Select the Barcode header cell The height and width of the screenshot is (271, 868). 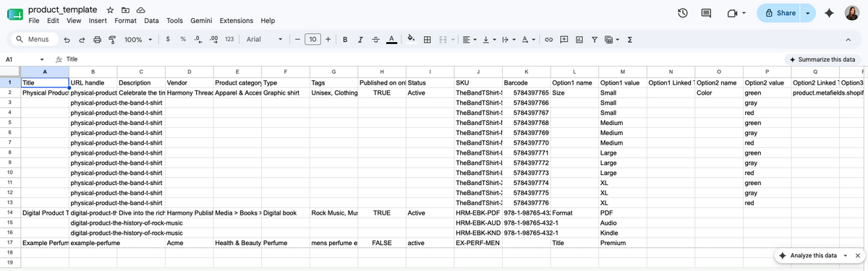click(526, 82)
